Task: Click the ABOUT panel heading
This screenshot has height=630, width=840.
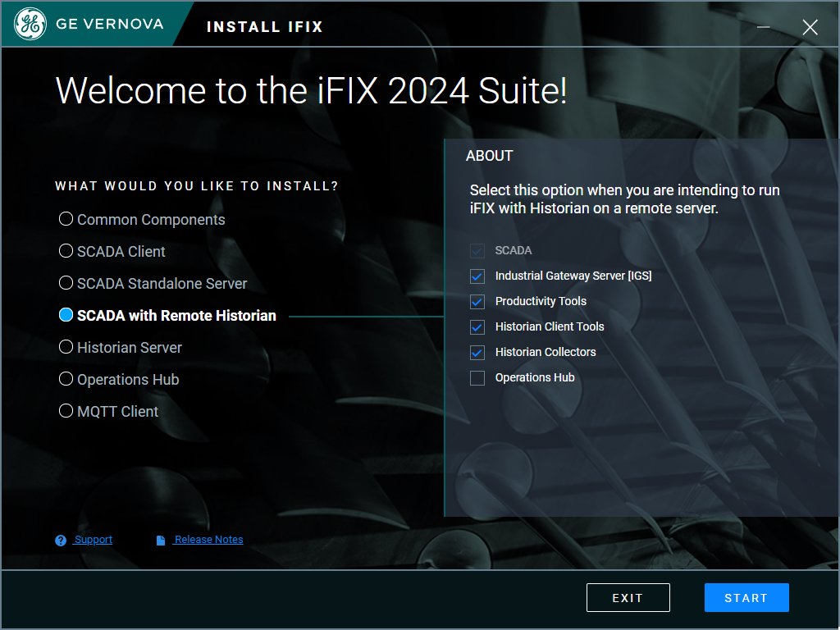Action: click(x=489, y=156)
